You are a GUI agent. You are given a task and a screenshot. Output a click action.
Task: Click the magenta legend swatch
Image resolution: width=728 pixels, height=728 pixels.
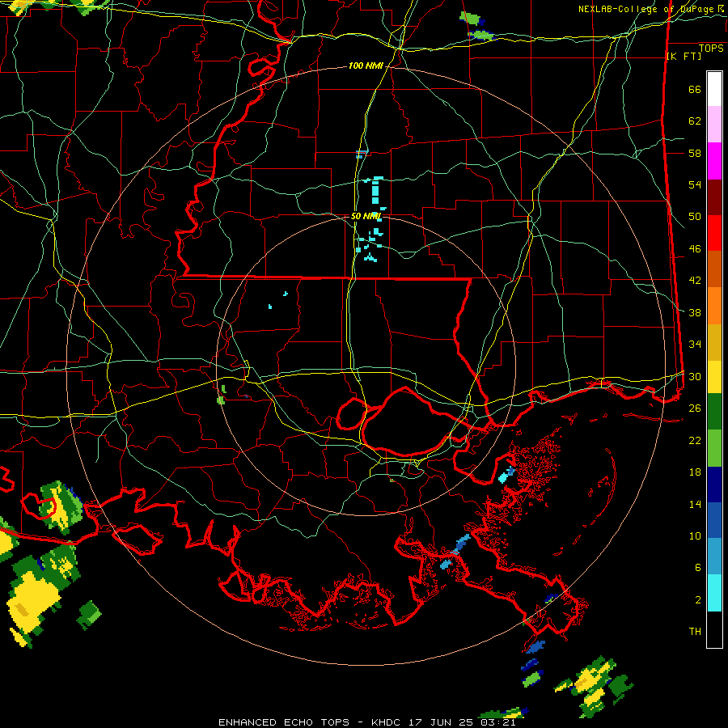[x=714, y=161]
